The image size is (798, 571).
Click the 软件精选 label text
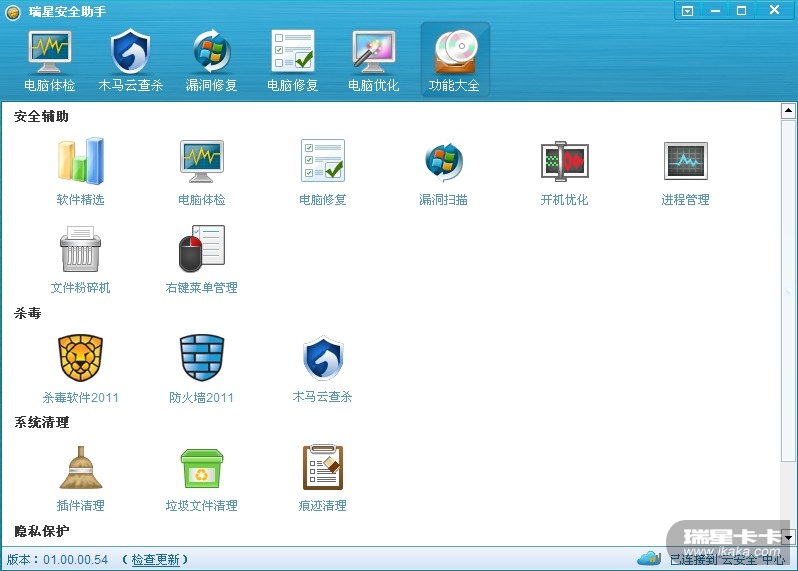tap(80, 199)
